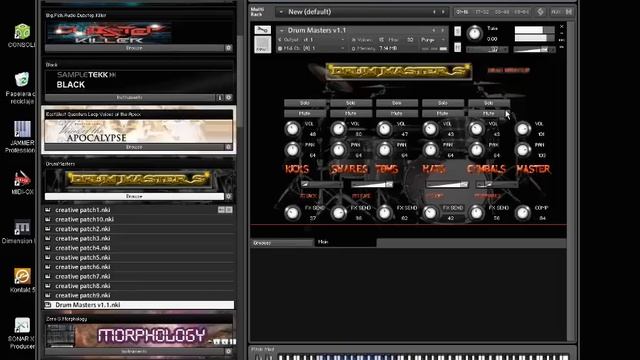Switch to rack page 49-64
640x360 pixels.
tap(522, 12)
